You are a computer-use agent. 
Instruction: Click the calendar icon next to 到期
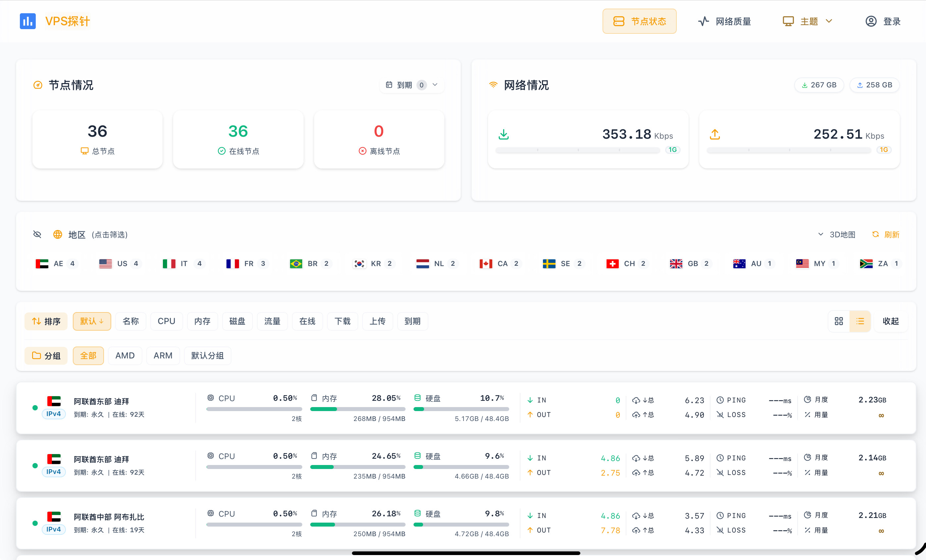[389, 84]
